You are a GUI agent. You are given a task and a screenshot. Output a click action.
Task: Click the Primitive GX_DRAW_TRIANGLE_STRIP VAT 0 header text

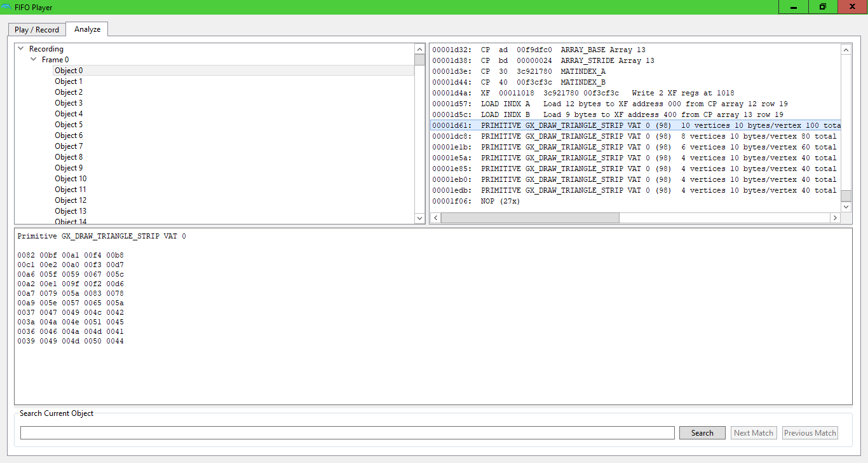(102, 236)
